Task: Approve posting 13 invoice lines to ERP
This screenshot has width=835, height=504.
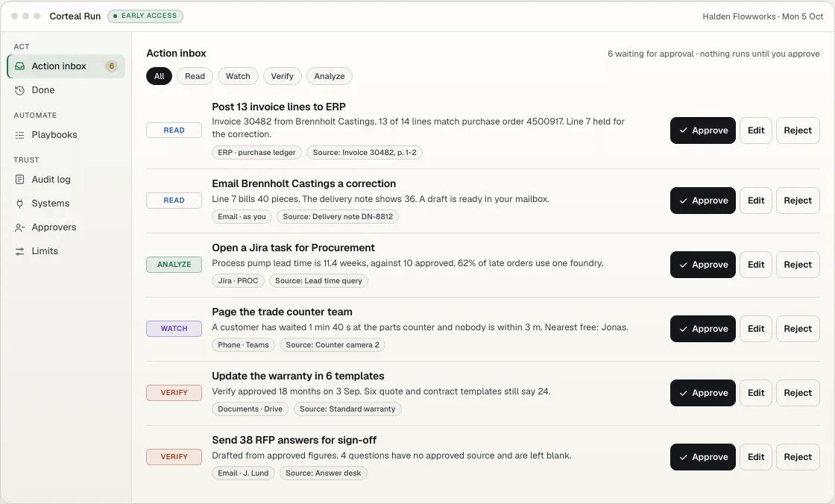Action: tap(703, 130)
